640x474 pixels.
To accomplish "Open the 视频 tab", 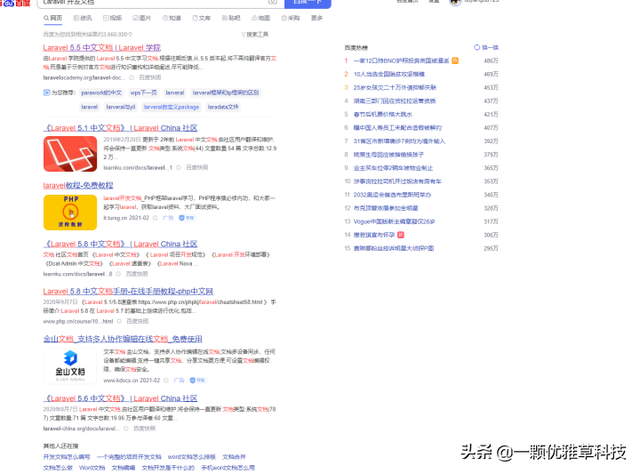I will [x=112, y=18].
